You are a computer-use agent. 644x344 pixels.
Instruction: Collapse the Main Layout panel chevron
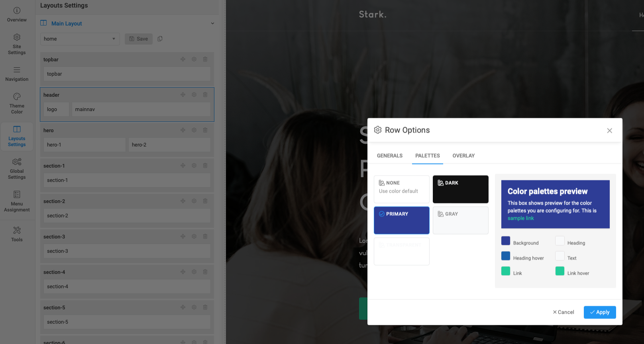[x=212, y=23]
